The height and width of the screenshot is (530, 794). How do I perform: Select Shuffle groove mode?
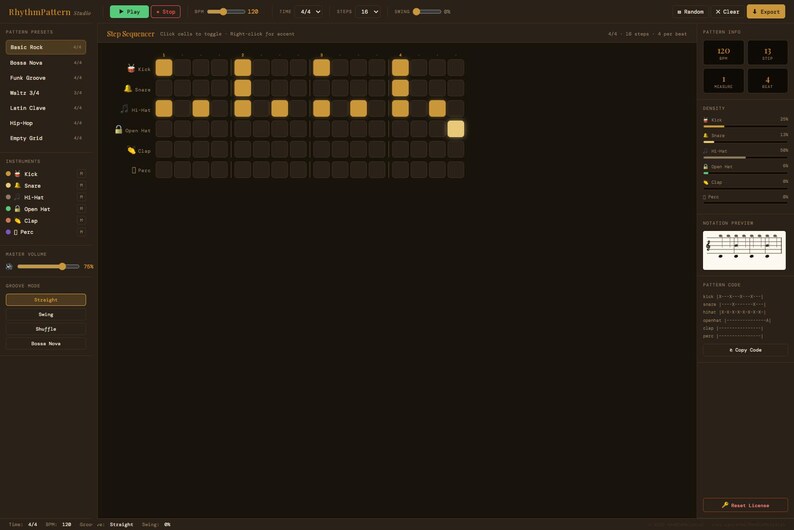pos(46,329)
